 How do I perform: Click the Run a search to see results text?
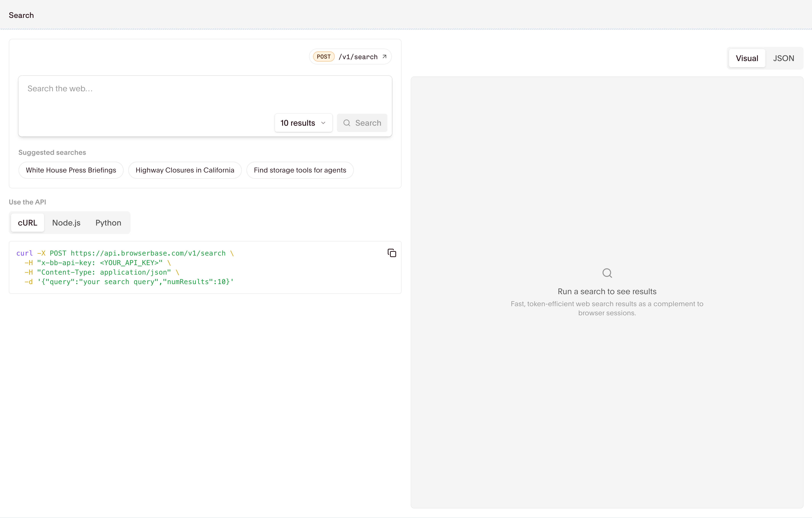pos(607,292)
